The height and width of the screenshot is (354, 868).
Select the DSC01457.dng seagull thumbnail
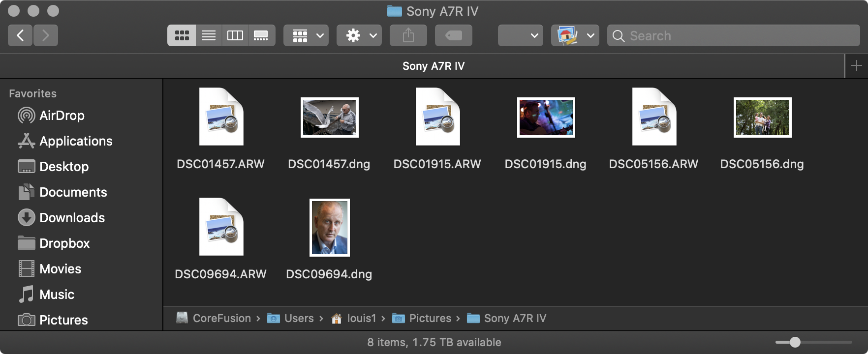[x=330, y=118]
